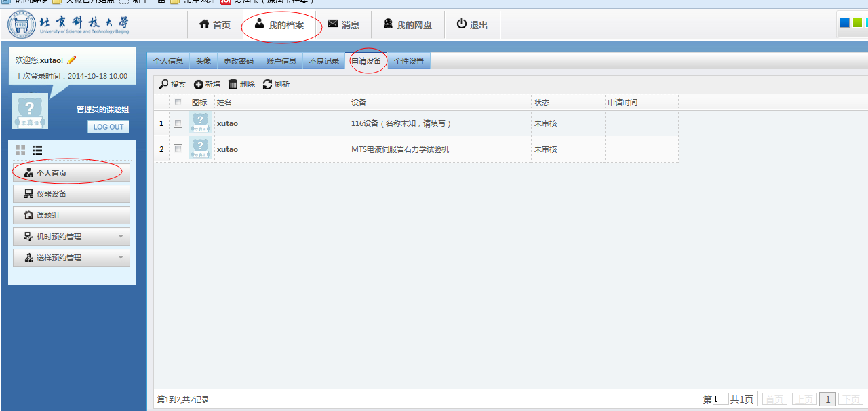Open the 消息 messages menu item
This screenshot has width=868, height=411.
click(x=343, y=25)
